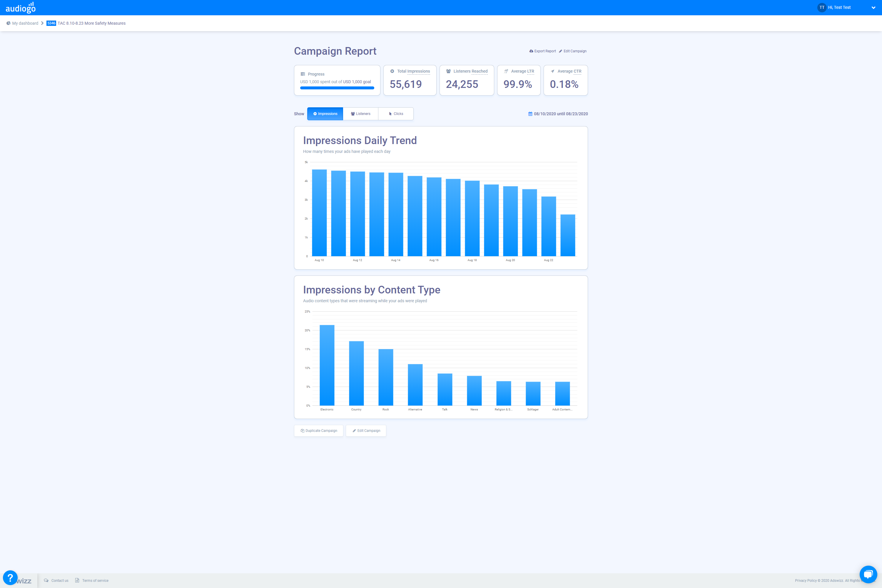
Task: Click the Listeners Reached people icon
Action: click(x=448, y=71)
